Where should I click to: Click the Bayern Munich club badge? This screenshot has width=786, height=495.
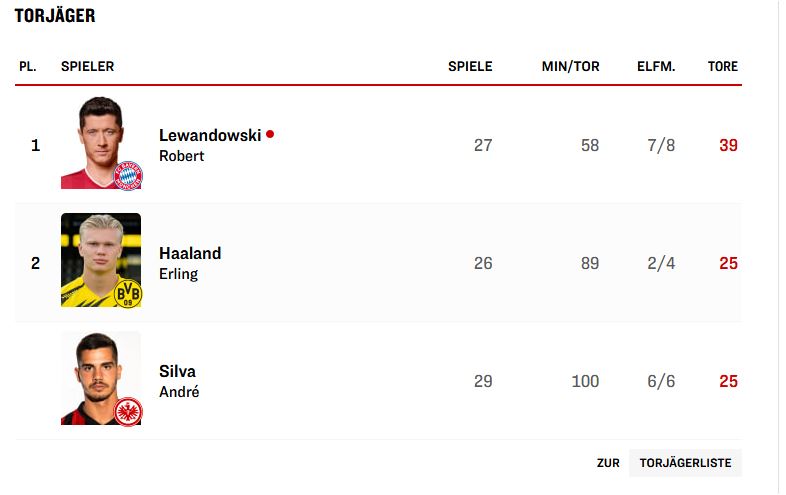[129, 176]
